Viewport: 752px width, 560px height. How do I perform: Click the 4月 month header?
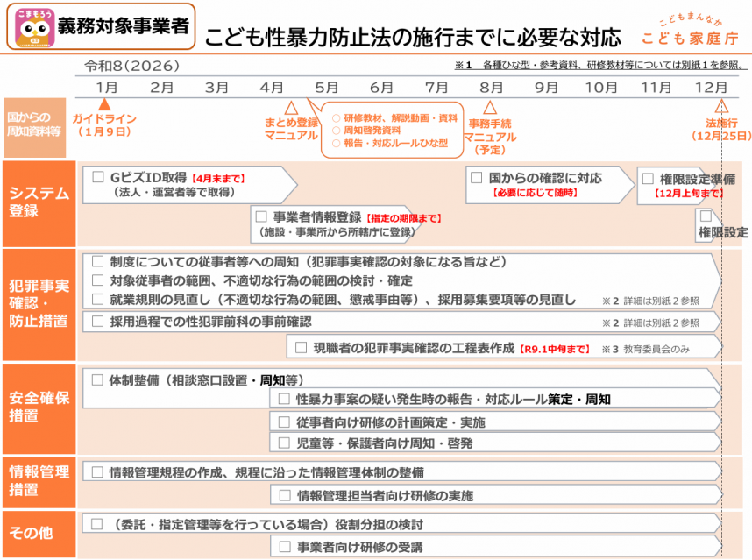click(x=272, y=88)
